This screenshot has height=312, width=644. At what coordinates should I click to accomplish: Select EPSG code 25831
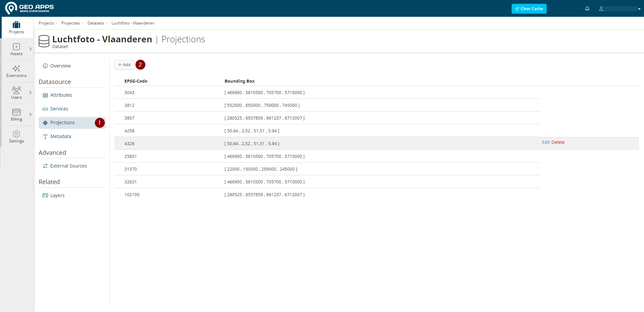click(130, 157)
